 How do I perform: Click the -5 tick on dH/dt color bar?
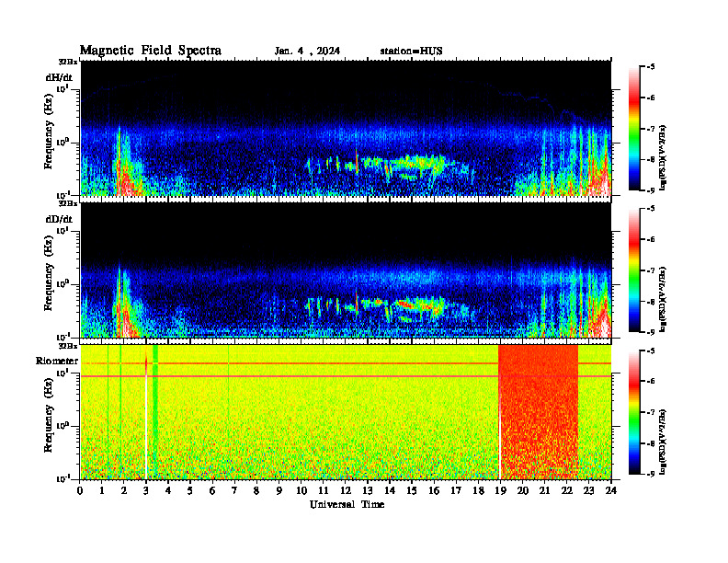[x=650, y=67]
